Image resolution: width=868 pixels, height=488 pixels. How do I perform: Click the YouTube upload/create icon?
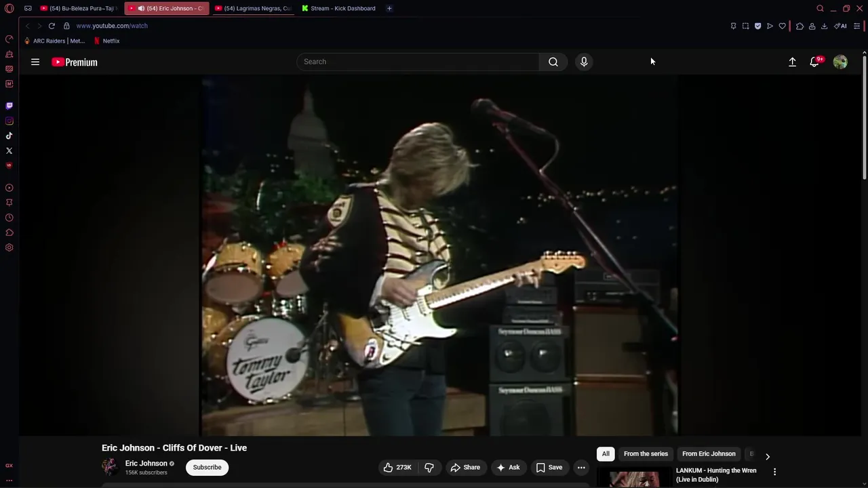792,62
